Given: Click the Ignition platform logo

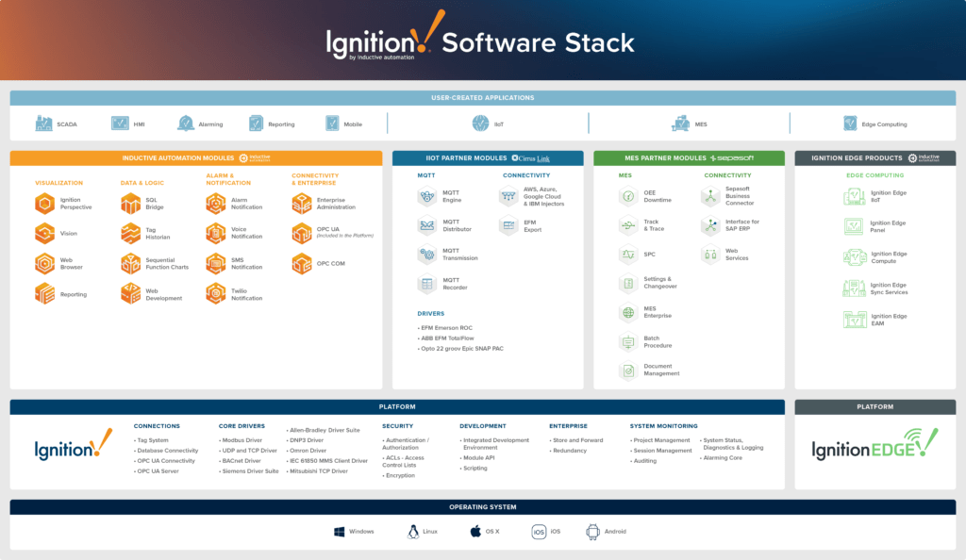Looking at the screenshot, I should pyautogui.click(x=74, y=445).
